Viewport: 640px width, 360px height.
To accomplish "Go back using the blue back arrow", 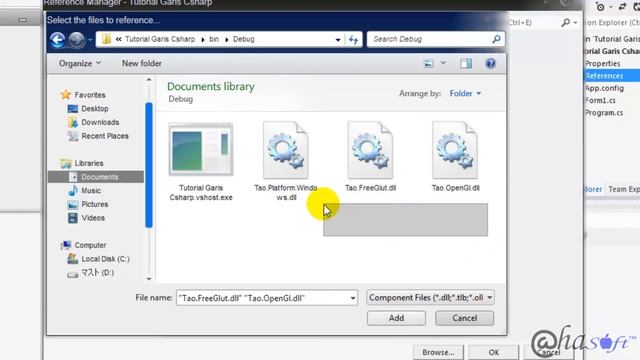I will click(x=58, y=40).
